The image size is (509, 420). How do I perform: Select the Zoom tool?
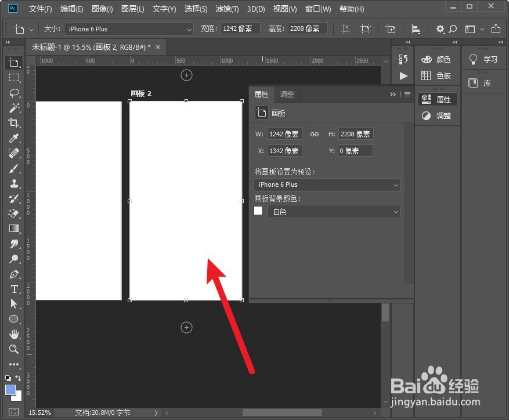pyautogui.click(x=13, y=349)
